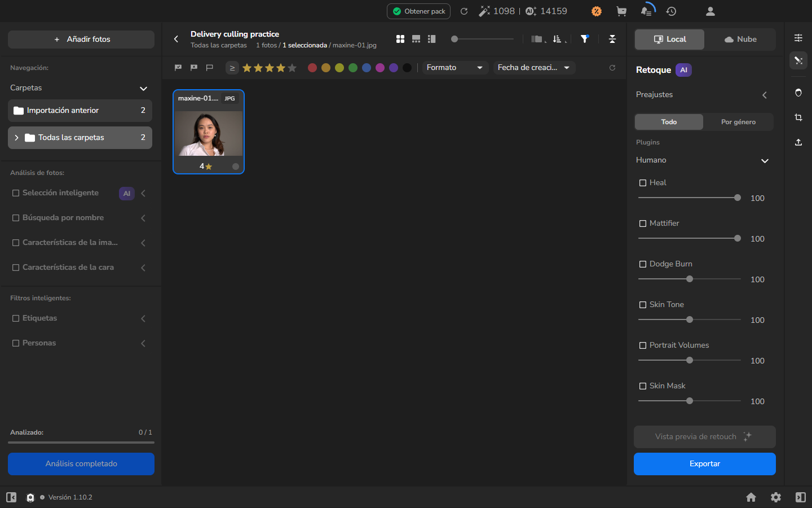Viewport: 812px width, 508px height.
Task: Click the orange discount badge icon
Action: point(597,11)
